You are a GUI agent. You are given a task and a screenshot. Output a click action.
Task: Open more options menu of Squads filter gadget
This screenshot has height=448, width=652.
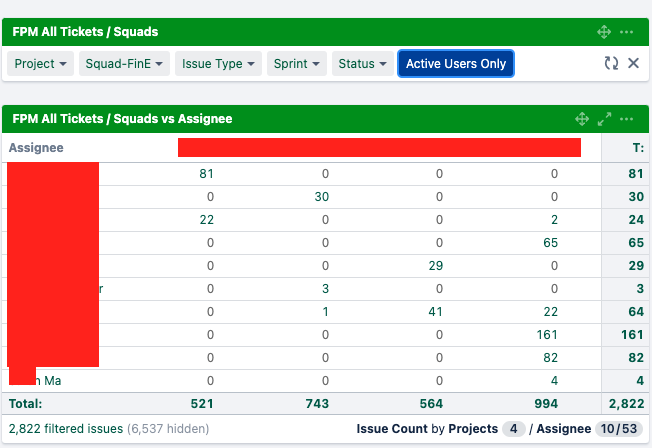(626, 32)
